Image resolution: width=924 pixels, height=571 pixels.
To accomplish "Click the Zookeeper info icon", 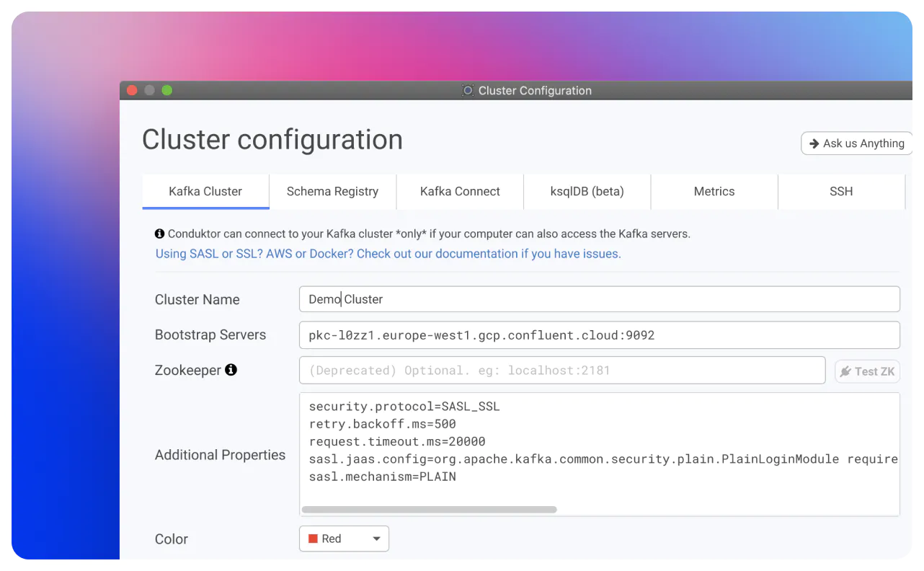I will click(x=231, y=370).
